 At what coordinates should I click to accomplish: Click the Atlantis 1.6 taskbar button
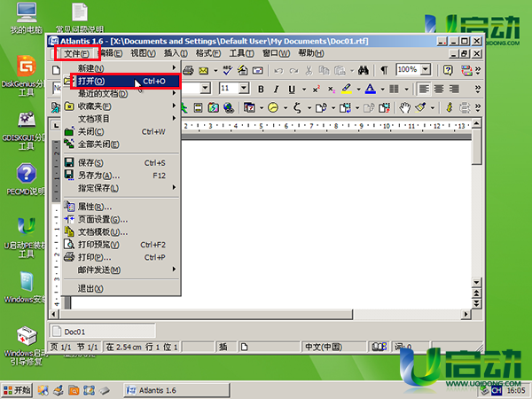(176, 390)
